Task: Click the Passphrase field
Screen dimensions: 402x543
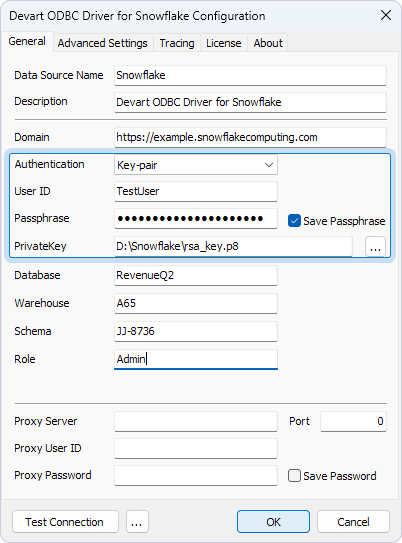Action: (x=196, y=219)
